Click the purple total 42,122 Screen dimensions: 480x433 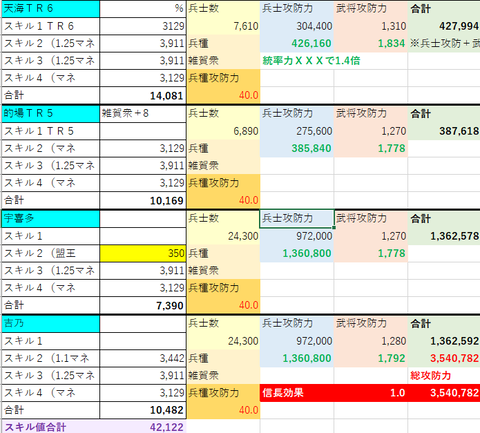coord(143,427)
